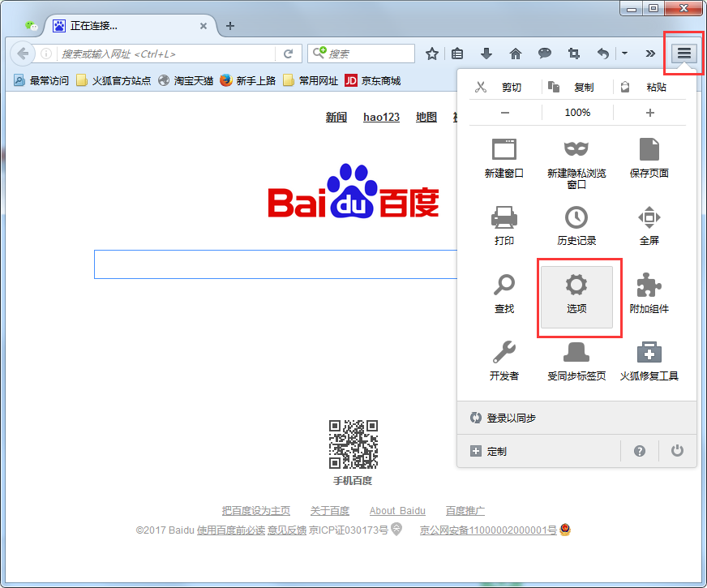Click the Baidu logo image
The image size is (707, 588).
click(x=353, y=191)
